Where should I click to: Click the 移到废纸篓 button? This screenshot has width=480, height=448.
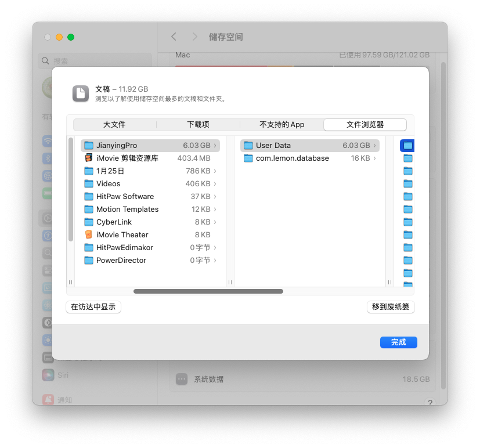pos(391,307)
